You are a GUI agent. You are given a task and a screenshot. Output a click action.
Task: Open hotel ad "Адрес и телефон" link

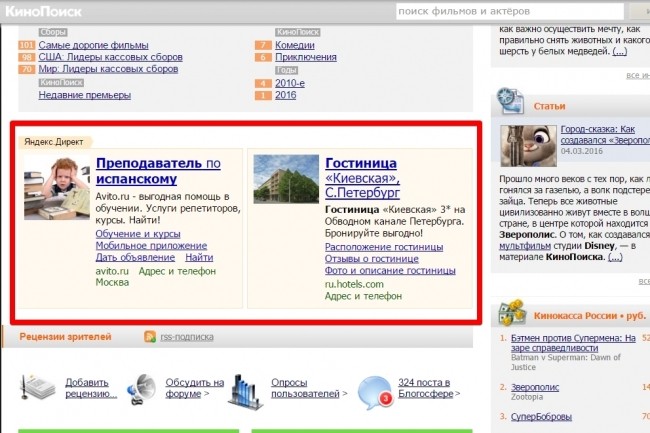point(363,296)
